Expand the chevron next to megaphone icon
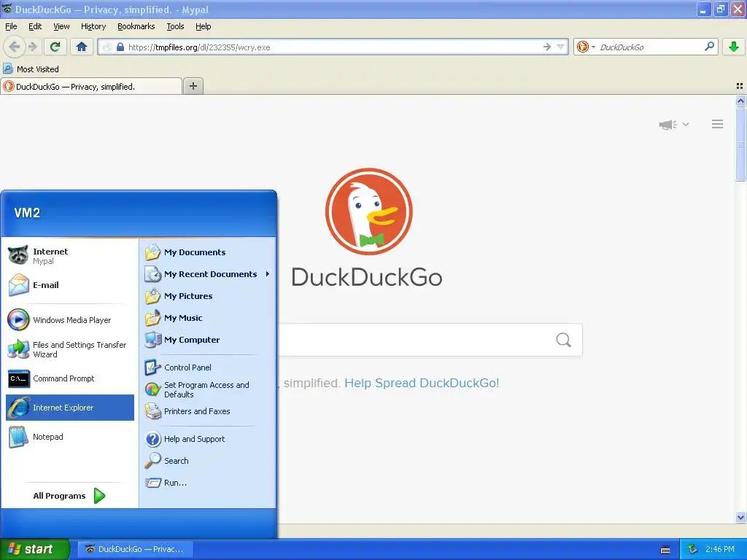 pos(686,124)
